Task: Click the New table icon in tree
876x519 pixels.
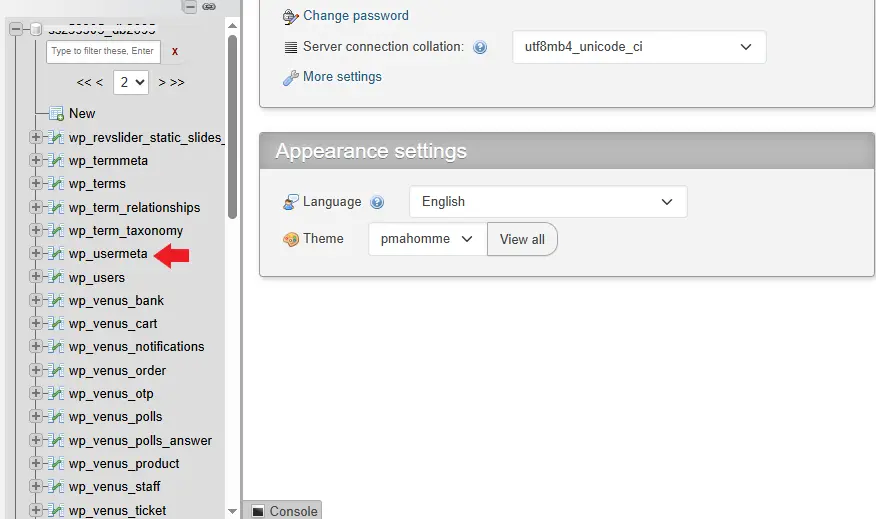Action: (56, 114)
